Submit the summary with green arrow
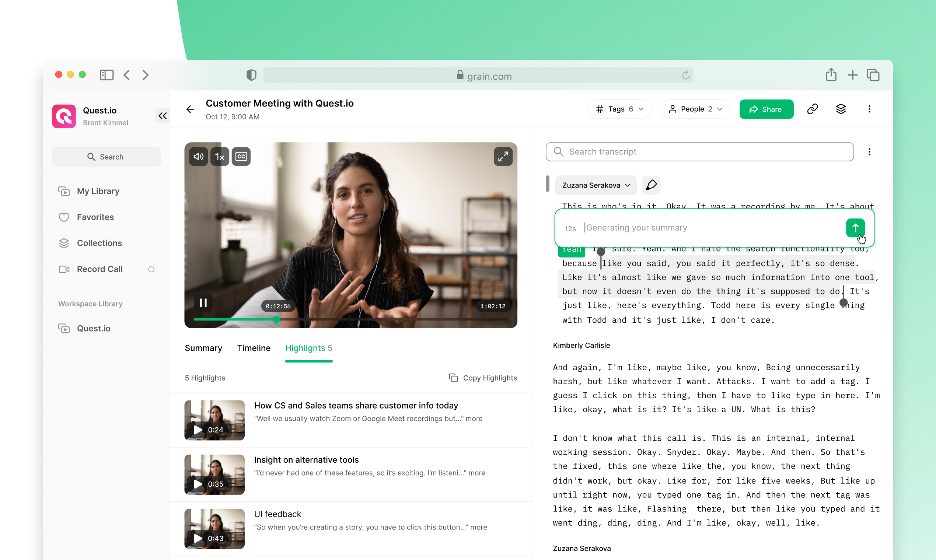 tap(855, 228)
